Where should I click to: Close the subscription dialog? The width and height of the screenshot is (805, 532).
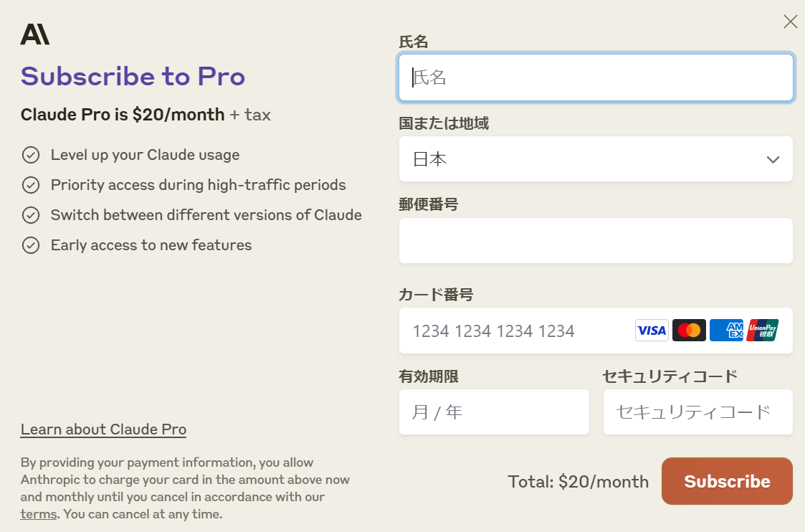[790, 22]
